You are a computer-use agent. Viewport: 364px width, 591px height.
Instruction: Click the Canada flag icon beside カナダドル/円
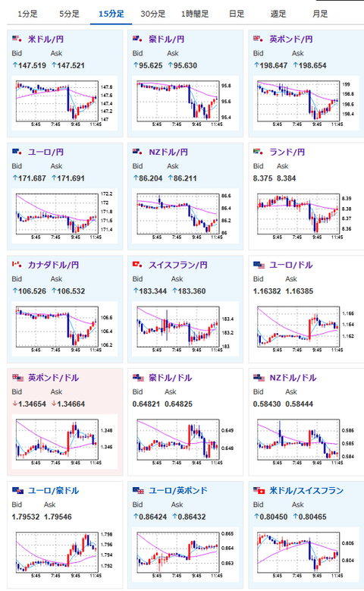[x=17, y=265]
